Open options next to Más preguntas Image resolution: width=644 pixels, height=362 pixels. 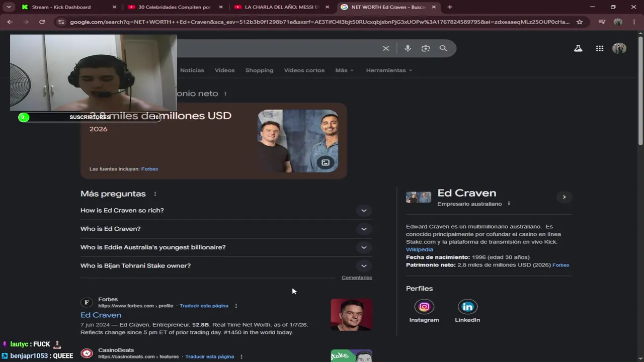click(155, 194)
